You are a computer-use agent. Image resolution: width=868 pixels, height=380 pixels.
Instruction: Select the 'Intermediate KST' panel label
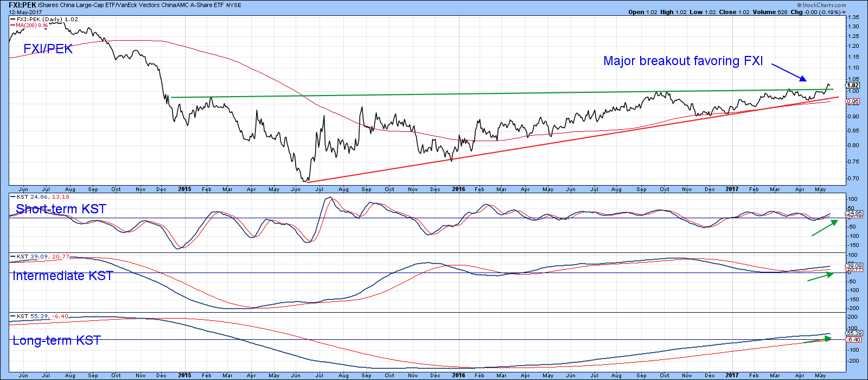[x=62, y=276]
